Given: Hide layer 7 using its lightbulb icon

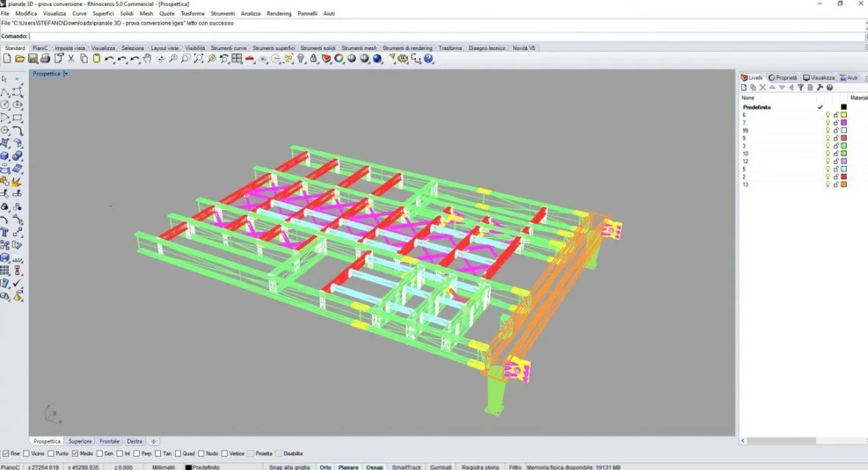Looking at the screenshot, I should click(x=828, y=123).
